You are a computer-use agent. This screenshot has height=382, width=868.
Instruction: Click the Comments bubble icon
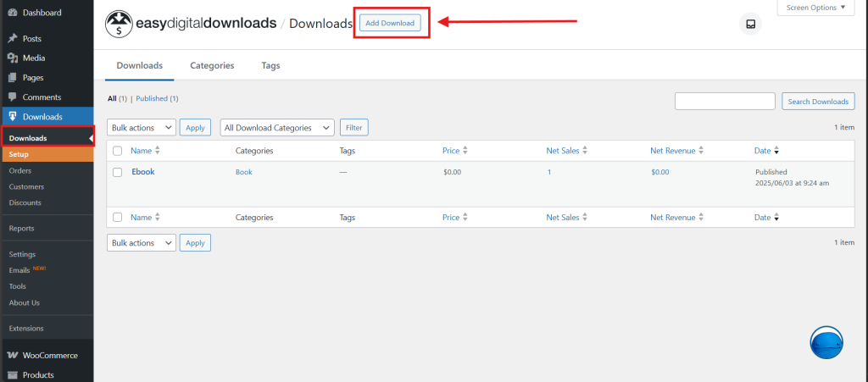(13, 97)
